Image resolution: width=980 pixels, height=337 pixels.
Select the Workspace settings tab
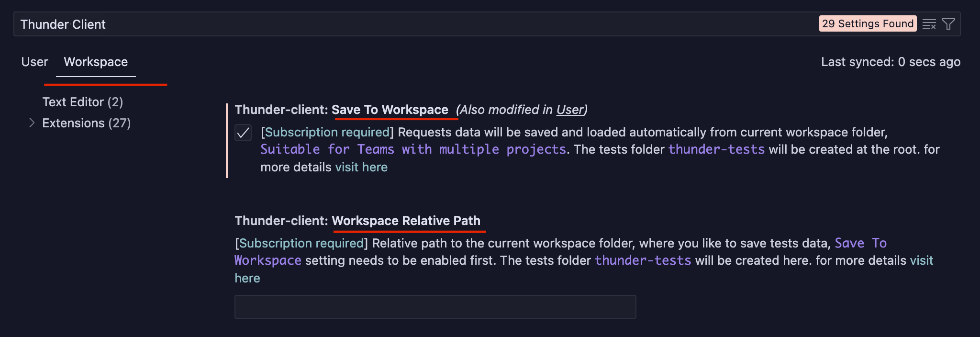[x=96, y=62]
